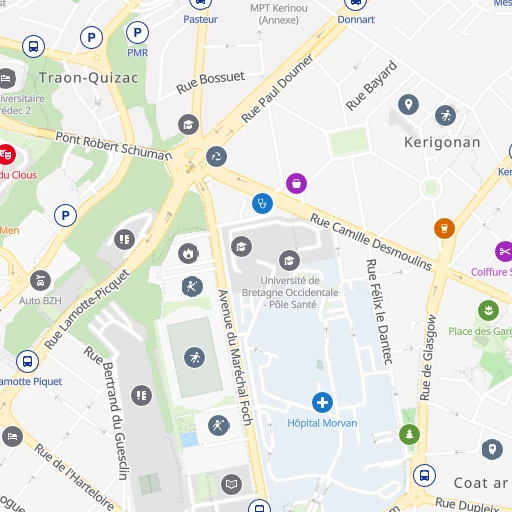Viewport: 512px width, 512px height.
Task: Select the Lamotte Piquet bus stop icon
Action: (x=27, y=361)
